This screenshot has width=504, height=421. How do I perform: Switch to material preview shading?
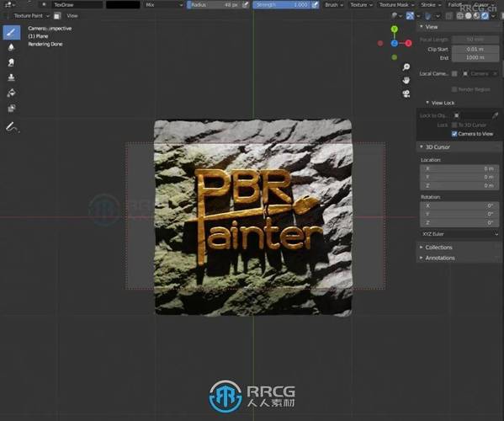(476, 16)
